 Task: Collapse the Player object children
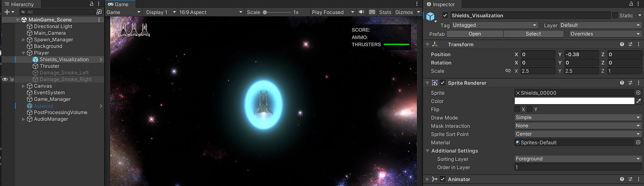pos(24,53)
